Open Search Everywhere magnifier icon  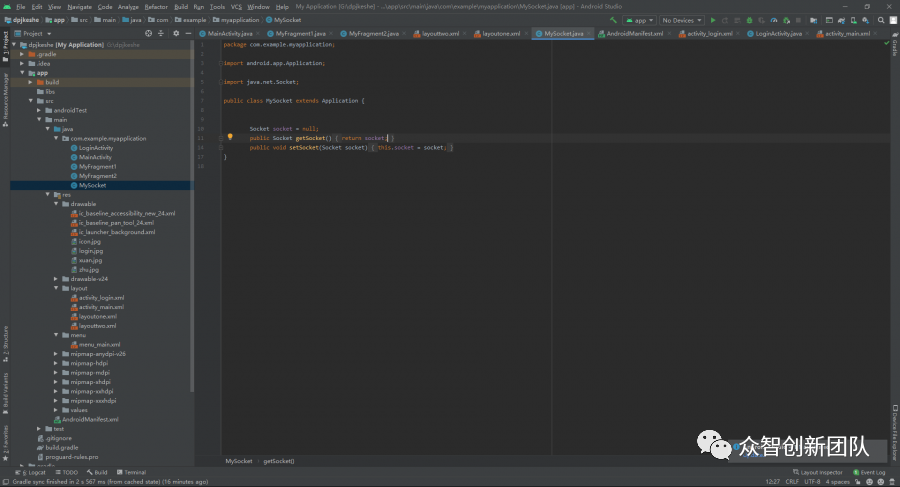(x=881, y=20)
